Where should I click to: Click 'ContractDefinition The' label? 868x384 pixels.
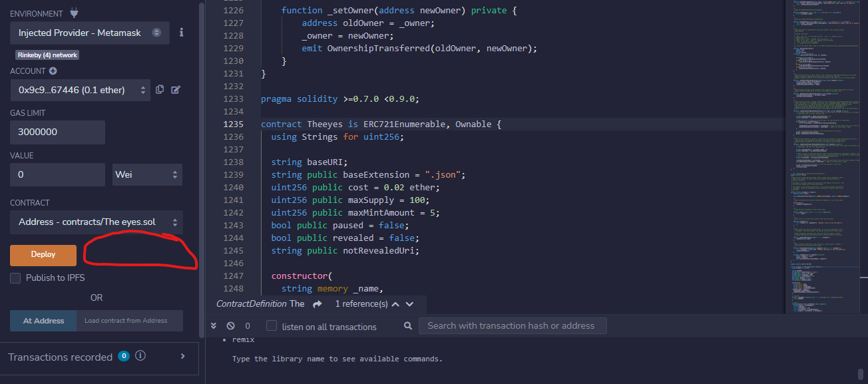tap(260, 304)
